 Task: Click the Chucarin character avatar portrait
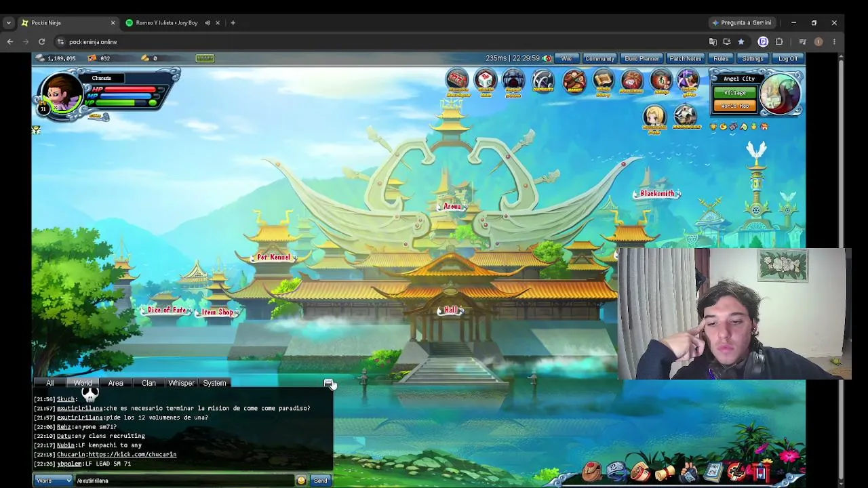click(x=62, y=93)
